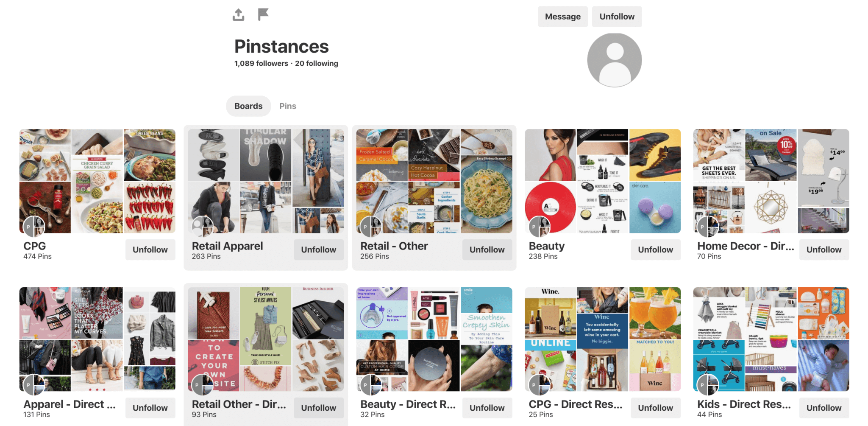Image resolution: width=868 pixels, height=426 pixels.
Task: Switch to the Pins tab
Action: [x=287, y=106]
